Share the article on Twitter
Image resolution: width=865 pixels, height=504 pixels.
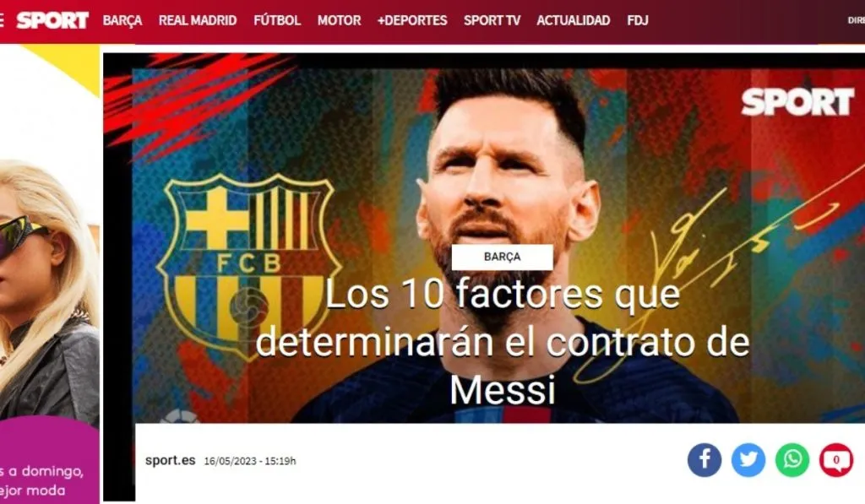tap(748, 460)
